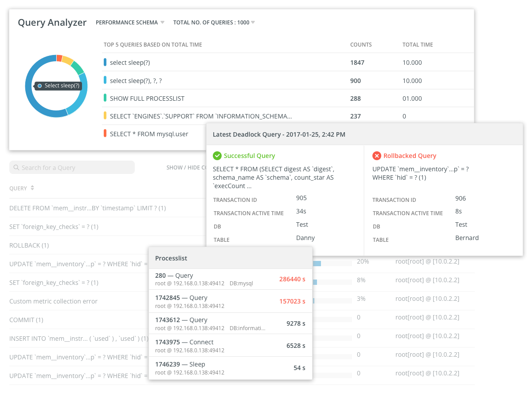Viewport: 532px width, 394px height.
Task: Click inside the Search for a Query field
Action: pos(71,168)
